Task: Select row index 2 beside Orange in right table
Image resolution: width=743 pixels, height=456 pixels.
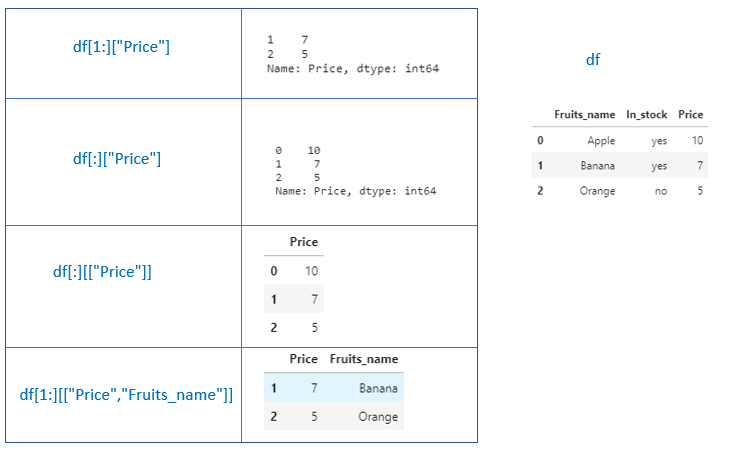Action: (540, 191)
